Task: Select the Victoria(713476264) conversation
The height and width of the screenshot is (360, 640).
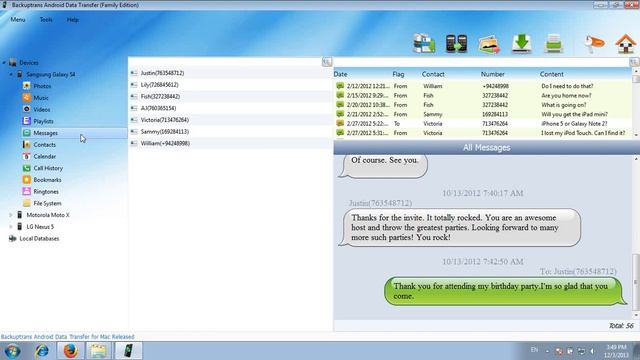Action: (231, 120)
